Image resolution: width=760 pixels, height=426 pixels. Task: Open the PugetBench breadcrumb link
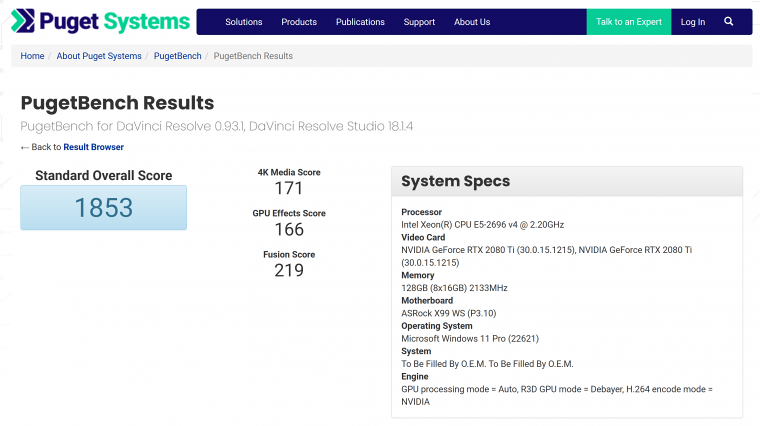click(177, 56)
